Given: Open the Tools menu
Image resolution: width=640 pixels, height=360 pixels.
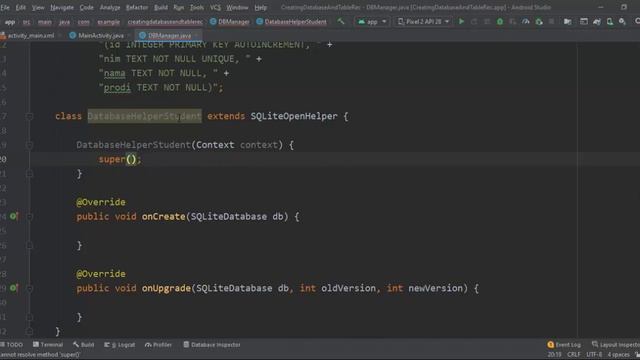Looking at the screenshot, I should (x=197, y=7).
